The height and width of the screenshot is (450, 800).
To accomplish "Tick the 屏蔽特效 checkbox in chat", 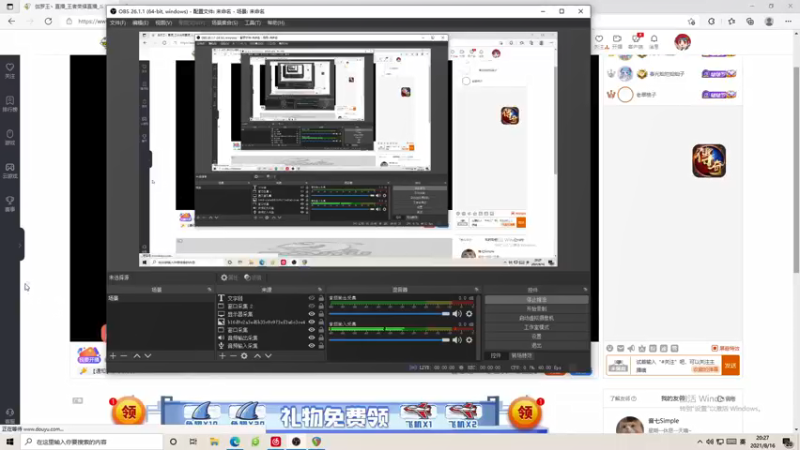I will pos(714,348).
